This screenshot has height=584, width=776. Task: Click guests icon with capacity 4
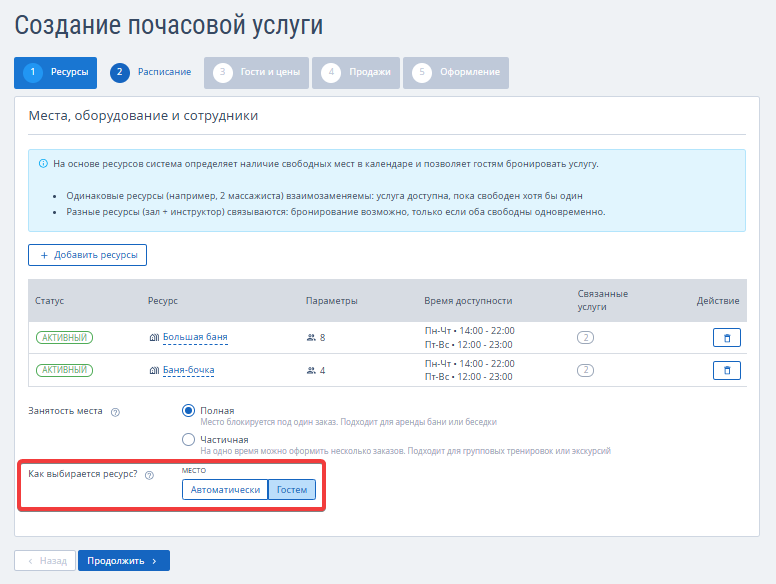click(311, 370)
